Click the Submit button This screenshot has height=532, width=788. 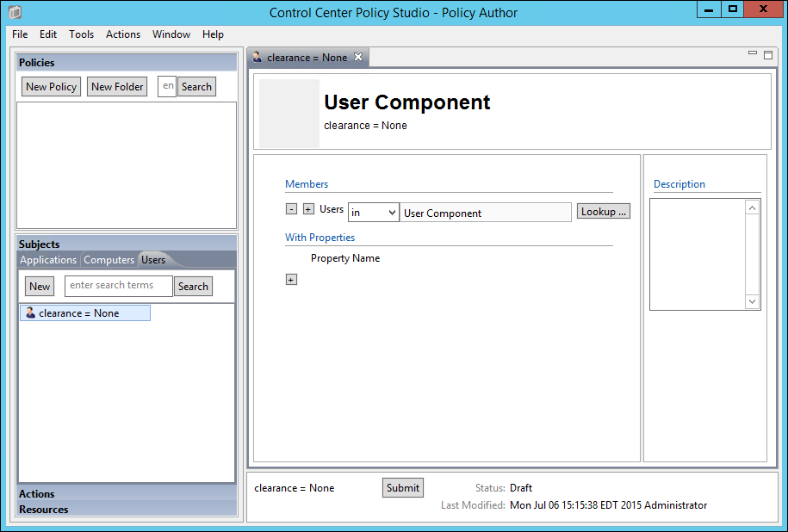[402, 488]
